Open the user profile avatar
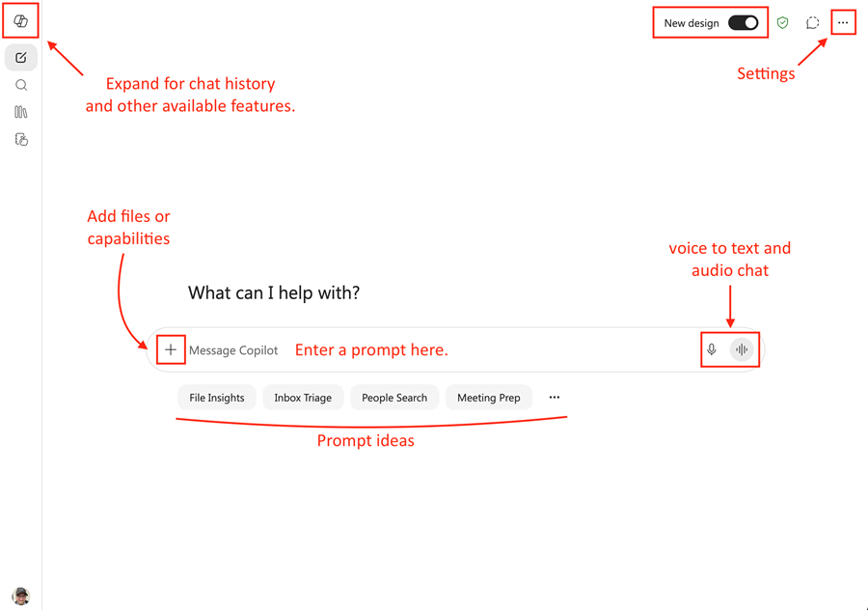868x610 pixels. (20, 596)
